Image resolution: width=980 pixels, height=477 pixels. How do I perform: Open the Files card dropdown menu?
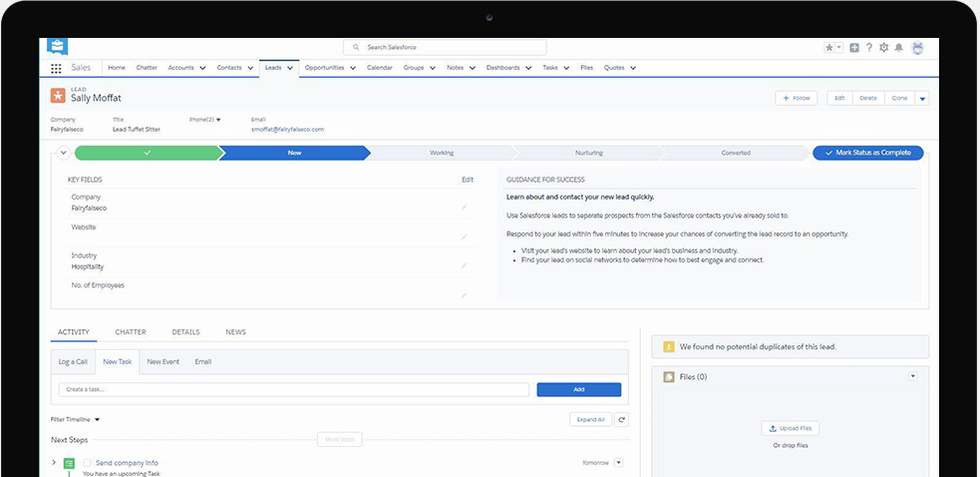913,376
